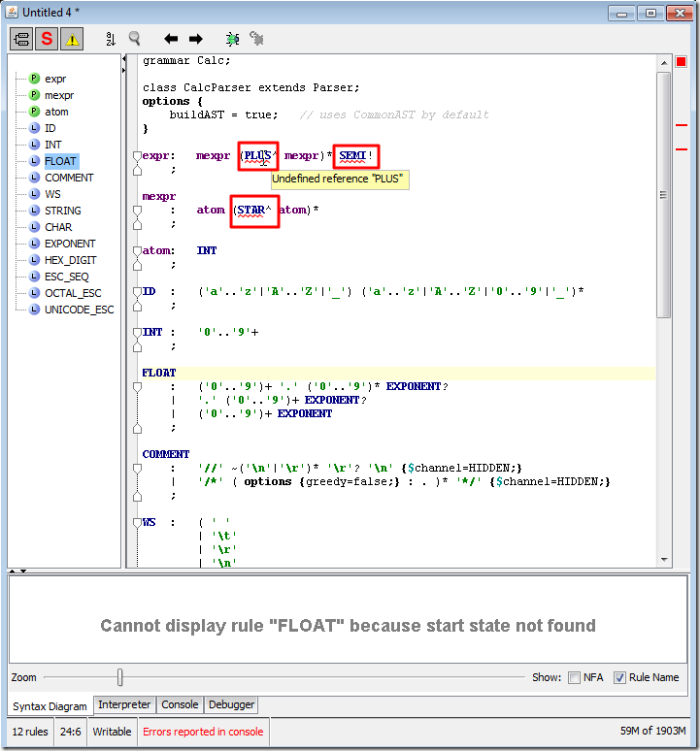Click the 'Writable' status bar entry
This screenshot has width=700, height=751.
tap(112, 732)
